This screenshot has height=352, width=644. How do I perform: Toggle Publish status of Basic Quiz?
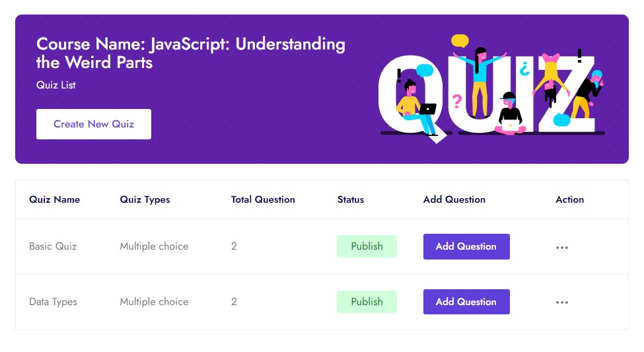367,246
